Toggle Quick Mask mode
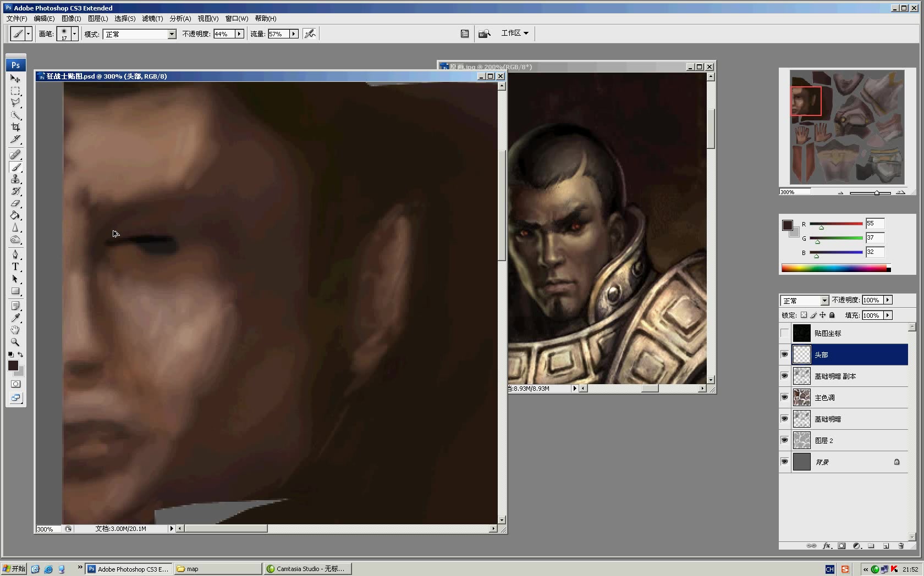 [x=15, y=384]
